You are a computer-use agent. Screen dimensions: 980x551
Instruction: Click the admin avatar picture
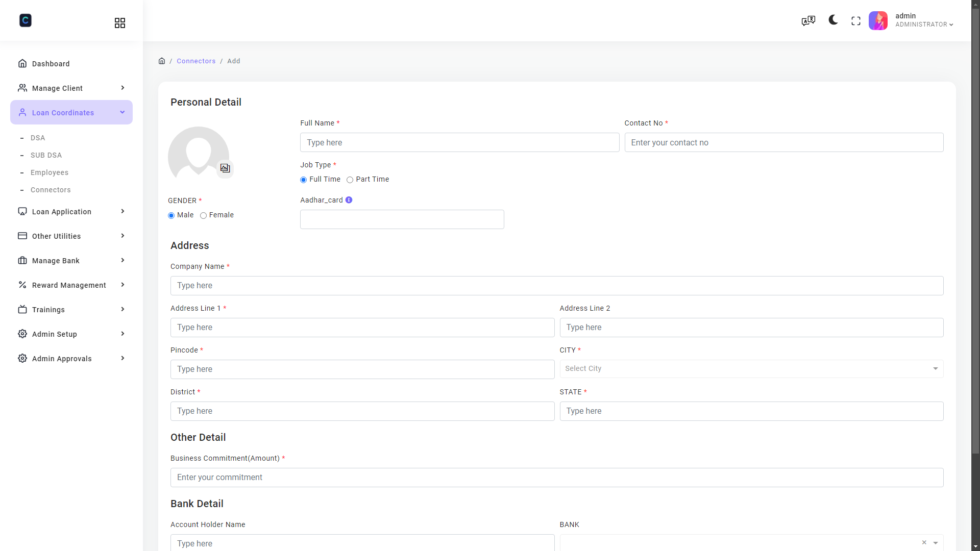coord(878,20)
